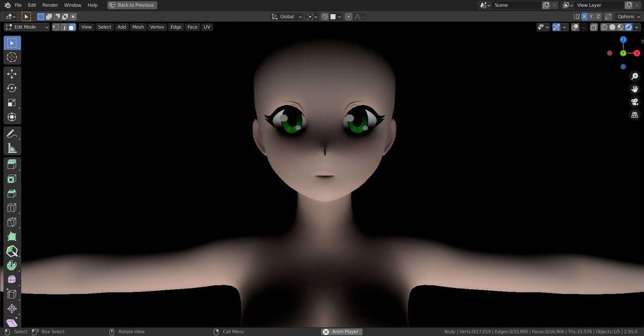Activate the Move tool
This screenshot has height=336, width=644.
click(12, 74)
